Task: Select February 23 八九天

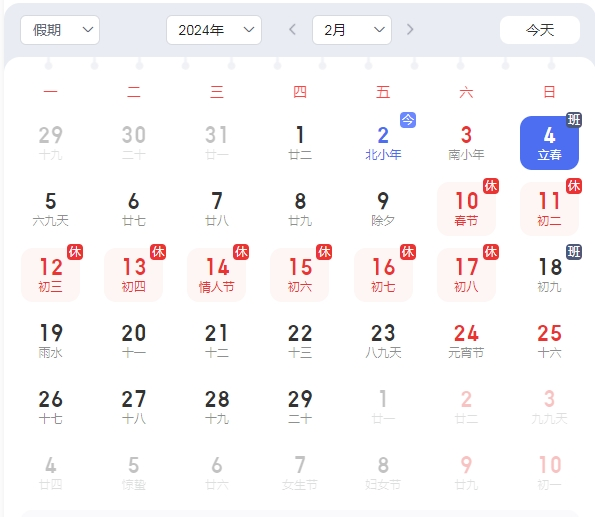Action: click(x=383, y=341)
